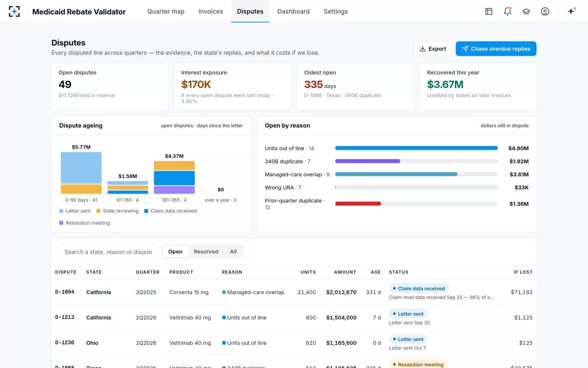588x368 pixels.
Task: Open dispute D-1094 row
Action: click(294, 292)
